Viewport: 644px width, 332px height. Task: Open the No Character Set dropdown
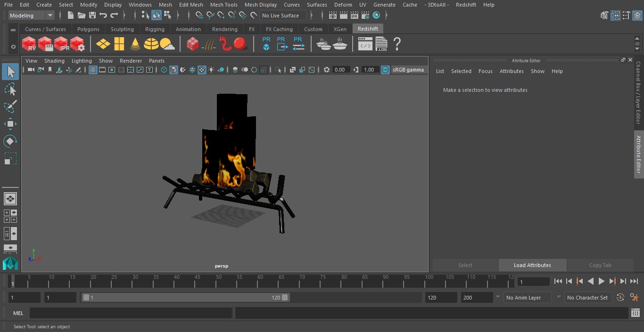coord(587,298)
